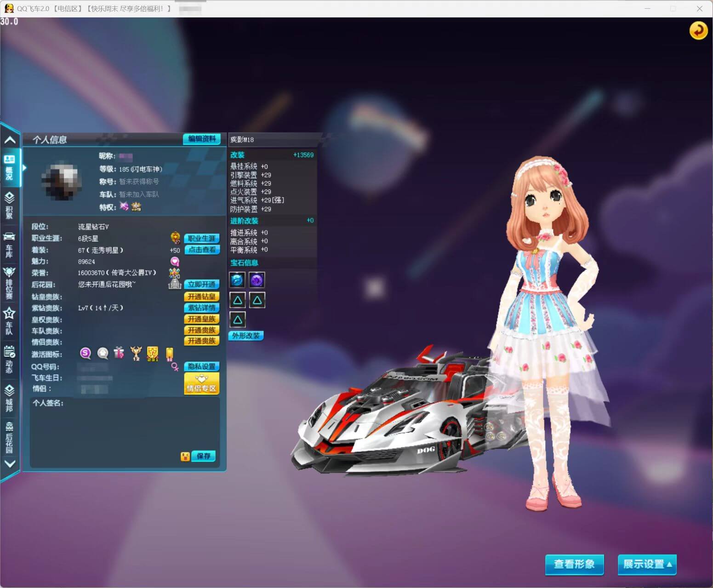
Task: Click the trophy activation icon
Action: pos(136,353)
